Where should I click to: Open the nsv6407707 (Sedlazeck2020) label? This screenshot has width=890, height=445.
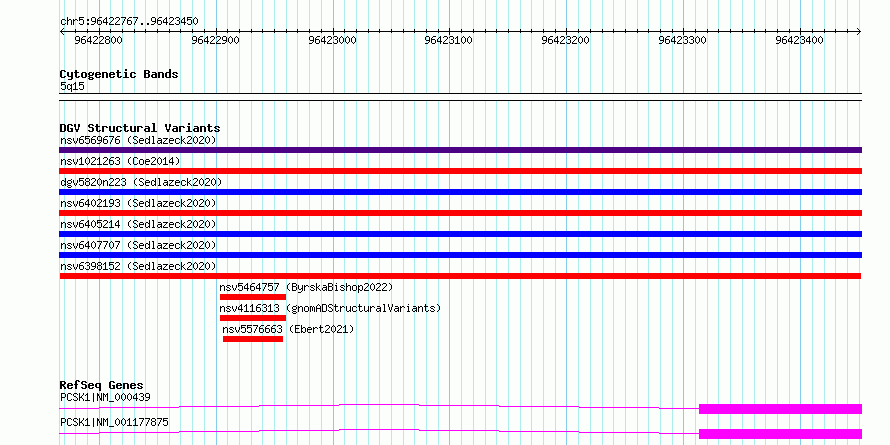(138, 245)
